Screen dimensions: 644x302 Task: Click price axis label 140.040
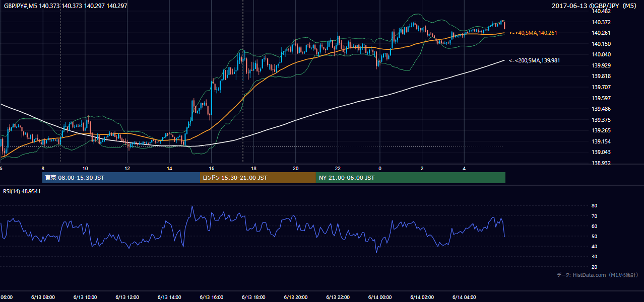click(x=602, y=54)
